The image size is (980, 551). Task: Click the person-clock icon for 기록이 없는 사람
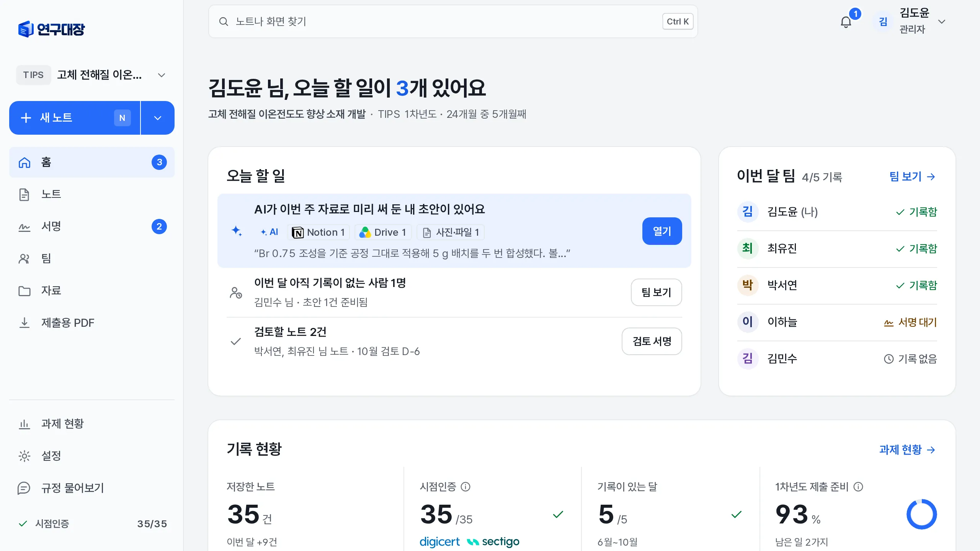pyautogui.click(x=236, y=293)
